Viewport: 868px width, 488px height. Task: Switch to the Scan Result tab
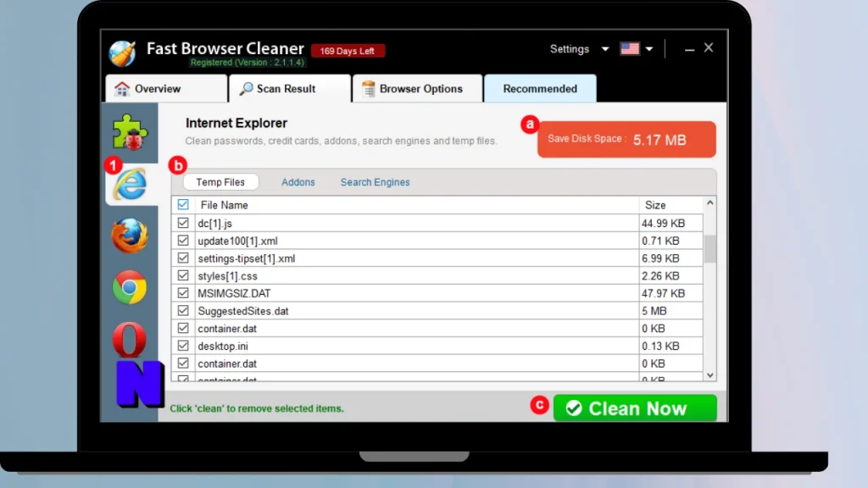290,88
